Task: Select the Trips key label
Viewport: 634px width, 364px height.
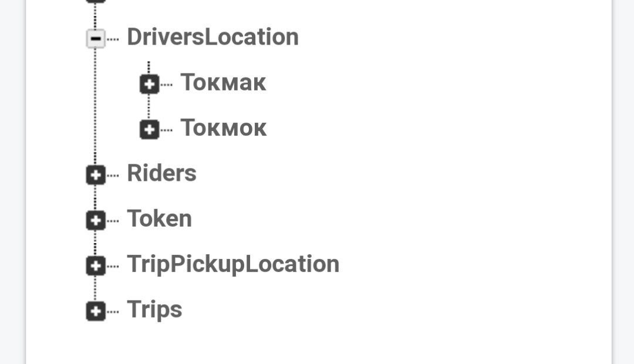Action: coord(154,309)
